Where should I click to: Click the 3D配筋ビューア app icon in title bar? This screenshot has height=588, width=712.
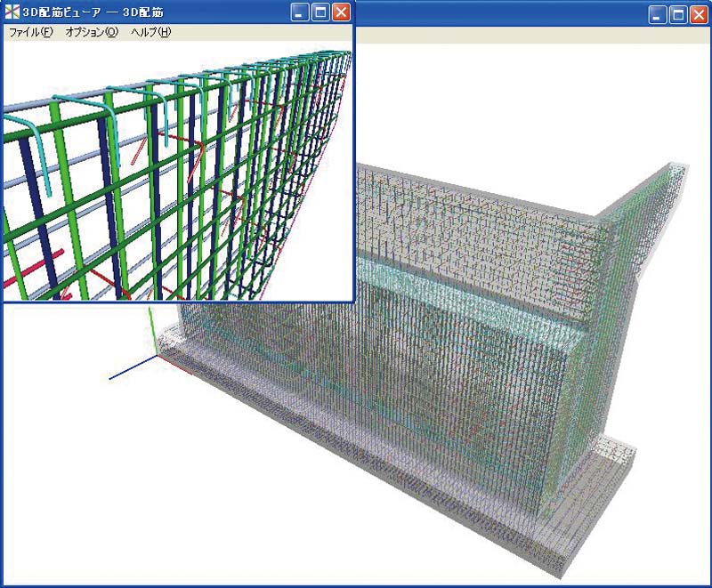click(x=12, y=12)
